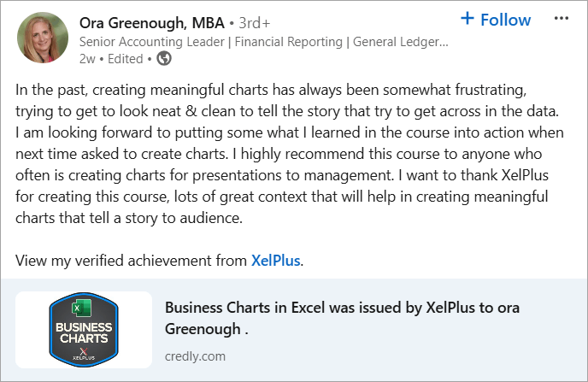588x382 pixels.
Task: Click the XelPlus X logo on the badge
Action: 84,354
